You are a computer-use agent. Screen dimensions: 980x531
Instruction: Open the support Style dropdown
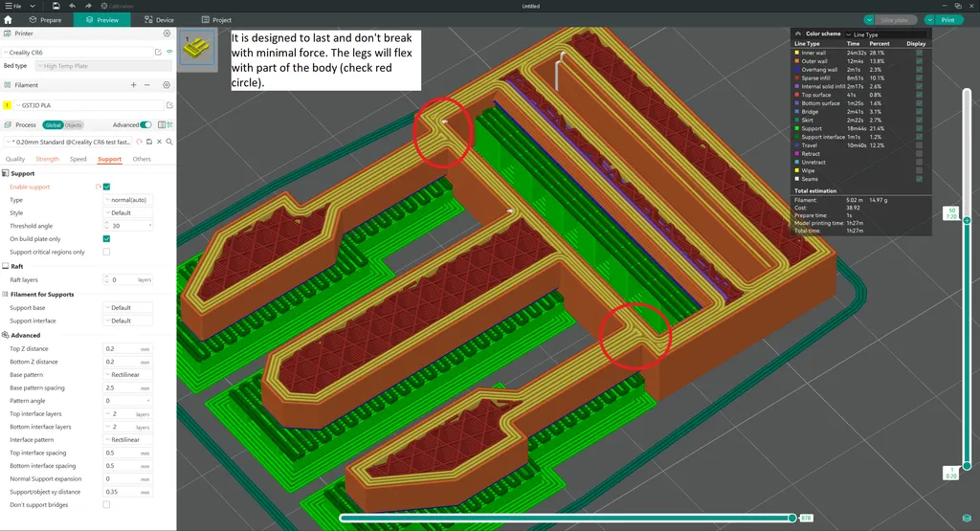tap(128, 213)
